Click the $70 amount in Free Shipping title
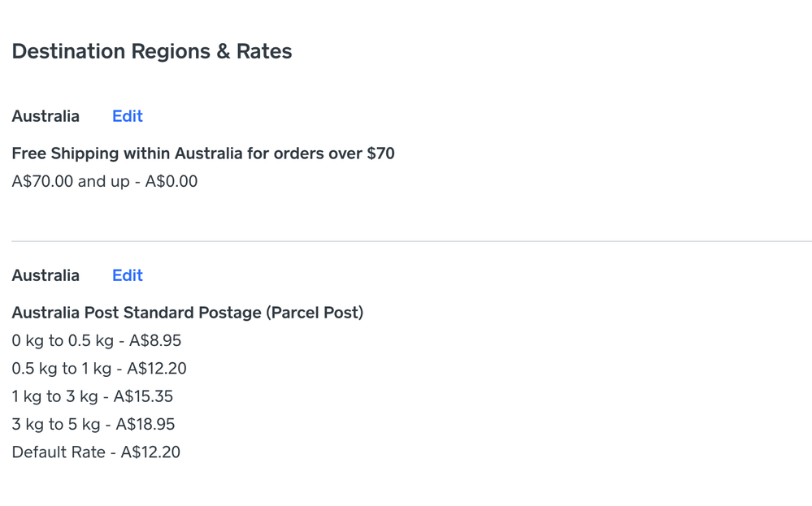Viewport: 812px width, 506px height. (380, 154)
